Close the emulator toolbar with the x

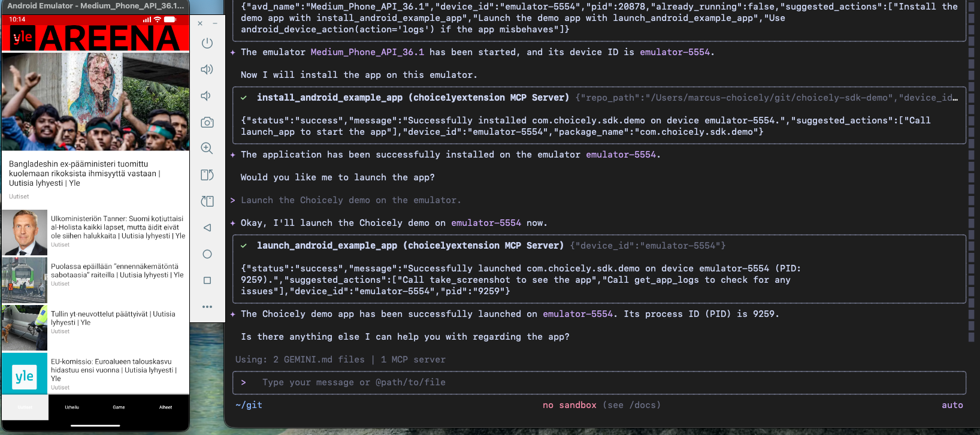200,23
